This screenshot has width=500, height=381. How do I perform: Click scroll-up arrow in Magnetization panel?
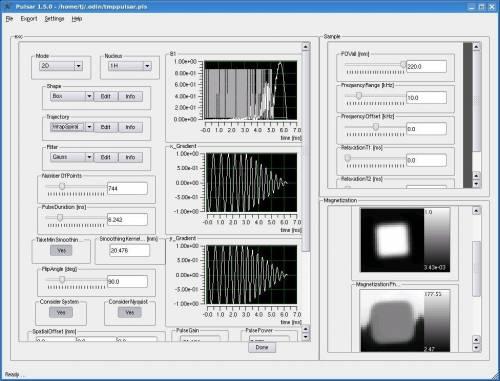[476, 211]
